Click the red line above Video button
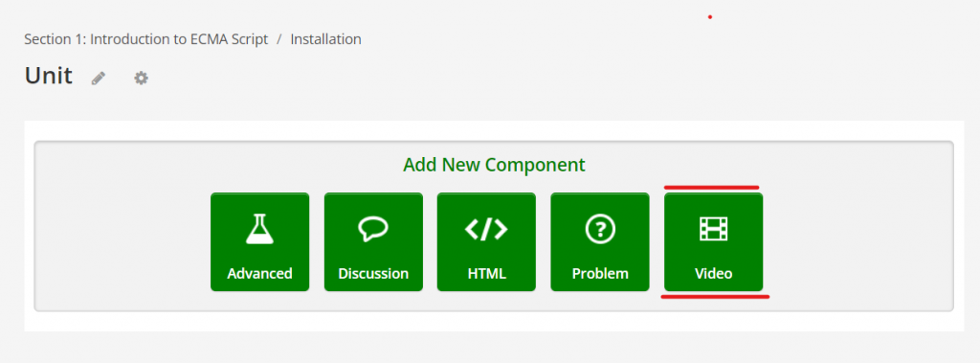980x363 pixels. 711,187
